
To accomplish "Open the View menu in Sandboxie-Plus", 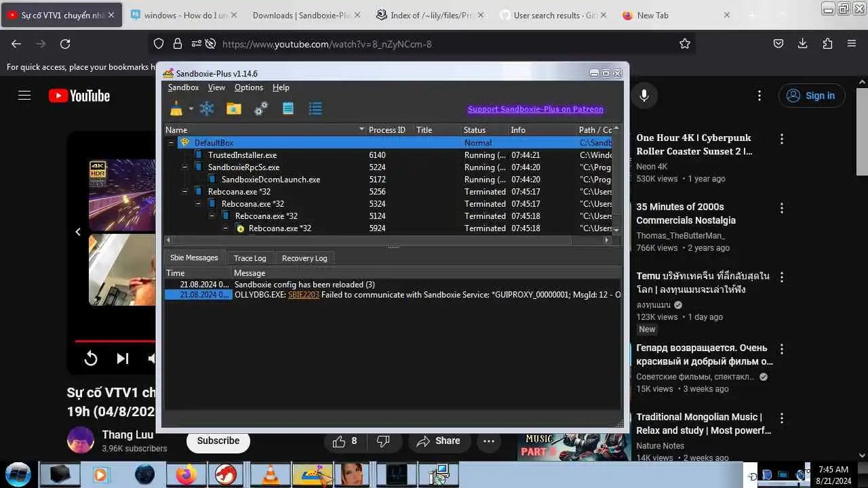I will pos(216,87).
